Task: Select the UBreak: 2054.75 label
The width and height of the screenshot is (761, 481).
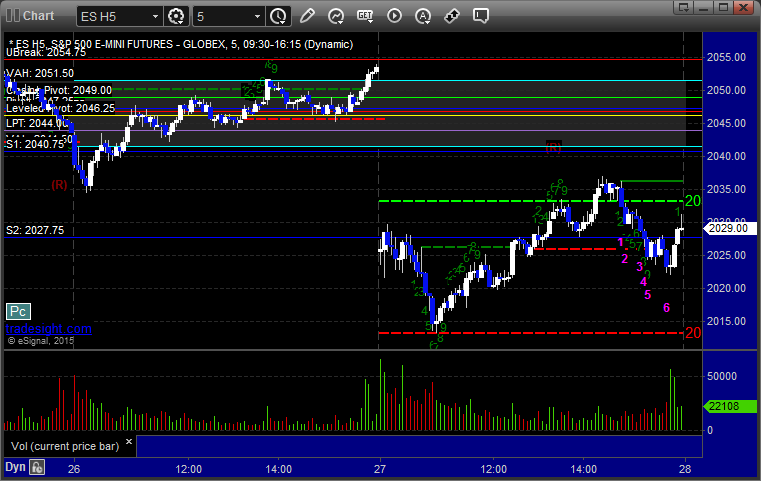Action: [46, 52]
